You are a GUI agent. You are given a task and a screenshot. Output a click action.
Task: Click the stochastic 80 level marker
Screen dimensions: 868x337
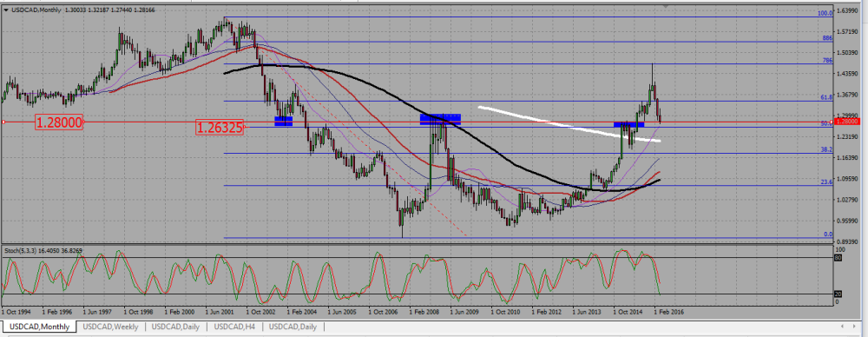point(838,258)
